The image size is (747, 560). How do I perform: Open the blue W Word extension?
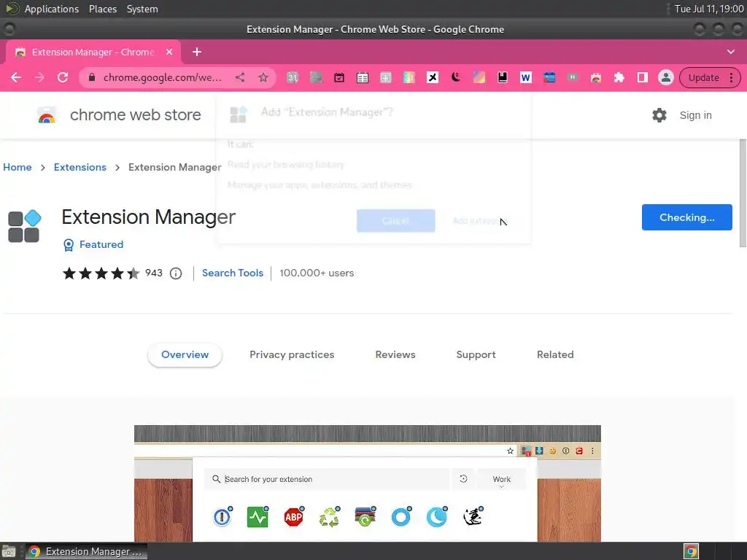tap(526, 77)
